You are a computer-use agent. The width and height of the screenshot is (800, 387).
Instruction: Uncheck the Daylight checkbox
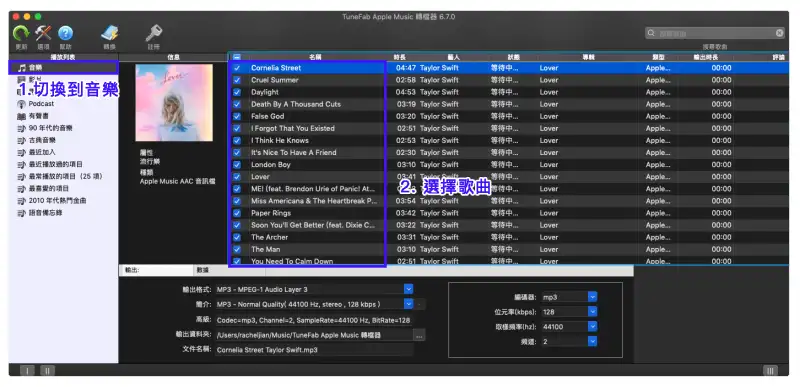point(237,92)
